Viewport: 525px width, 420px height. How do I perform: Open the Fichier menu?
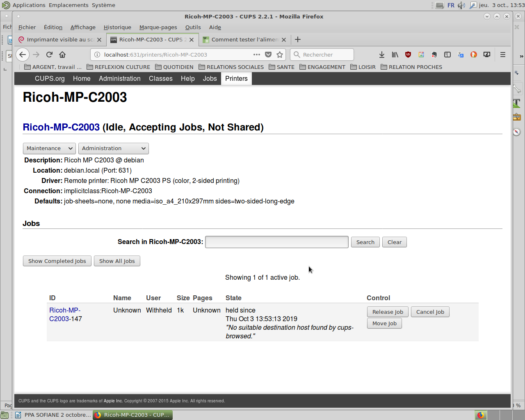(x=27, y=27)
